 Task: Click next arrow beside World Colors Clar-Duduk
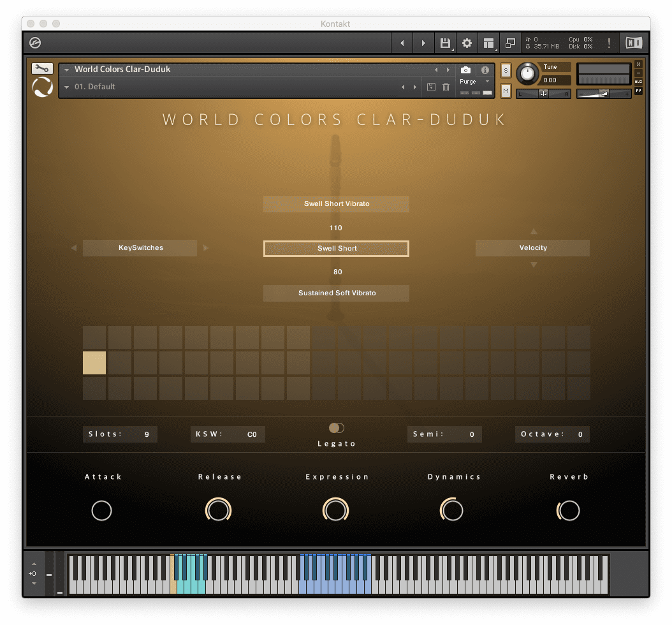[x=448, y=70]
